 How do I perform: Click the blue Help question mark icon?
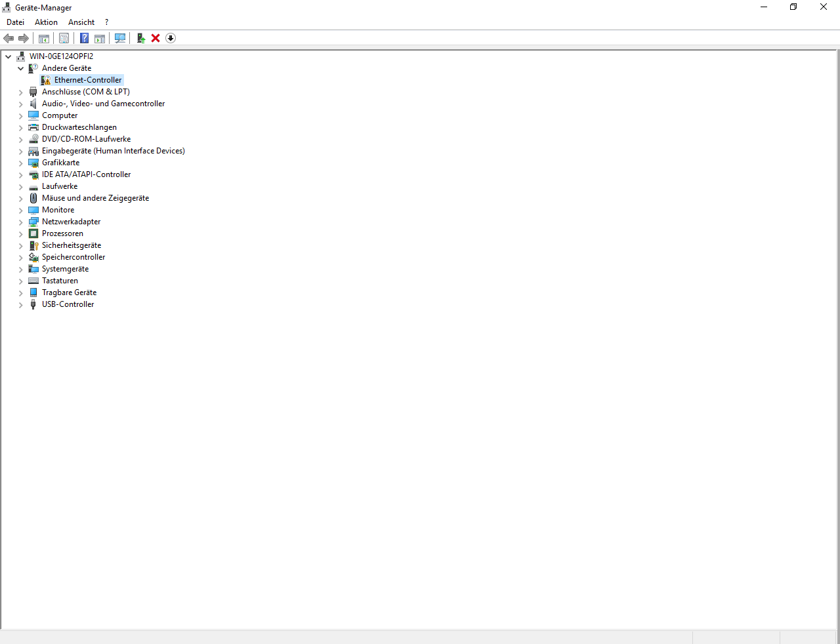point(84,38)
